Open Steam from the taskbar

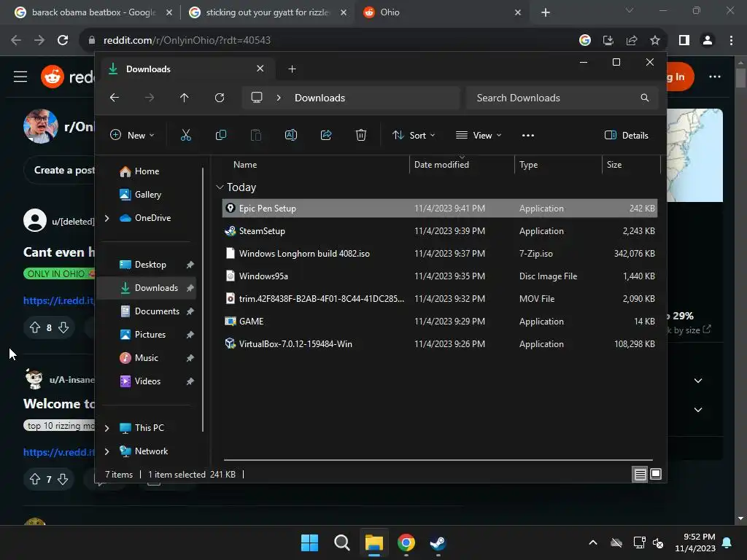point(438,542)
